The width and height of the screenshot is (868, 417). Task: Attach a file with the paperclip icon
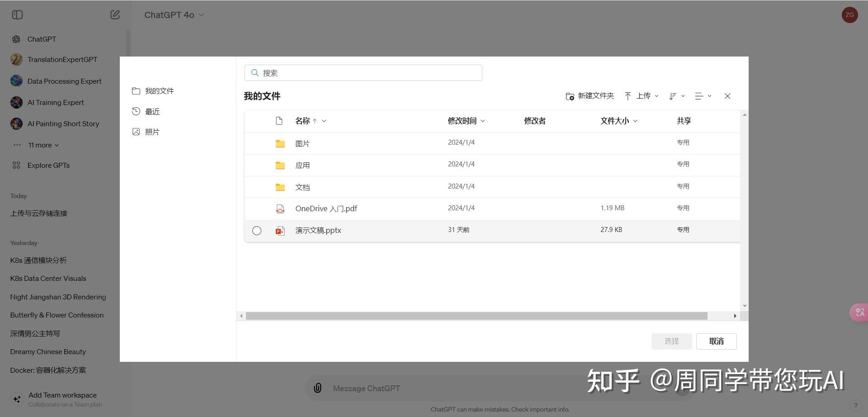tap(317, 388)
